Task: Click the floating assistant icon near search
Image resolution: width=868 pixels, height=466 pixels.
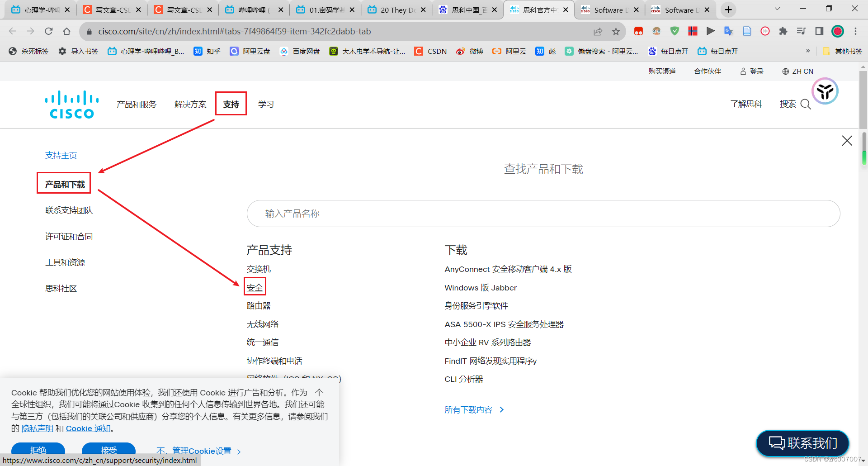Action: 825,91
